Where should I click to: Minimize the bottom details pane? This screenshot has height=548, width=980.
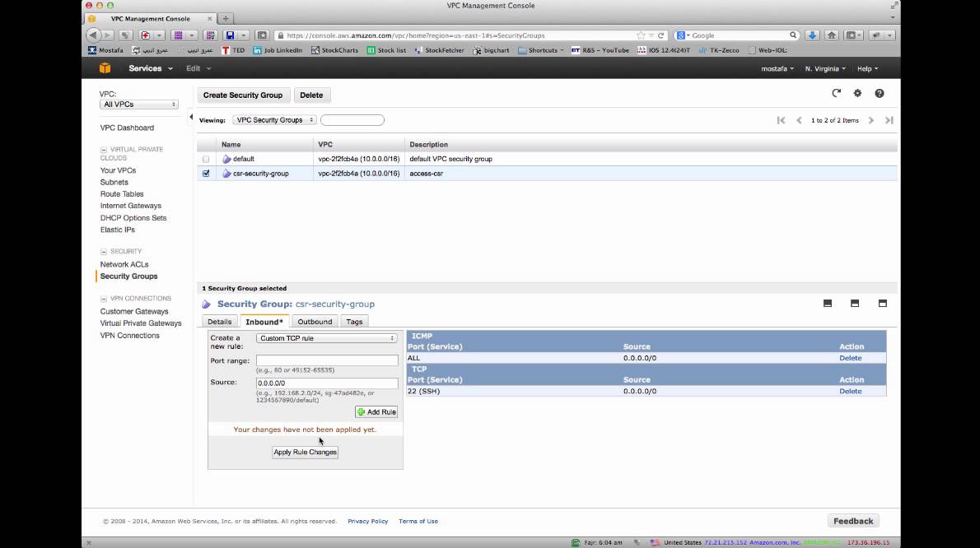tap(828, 304)
